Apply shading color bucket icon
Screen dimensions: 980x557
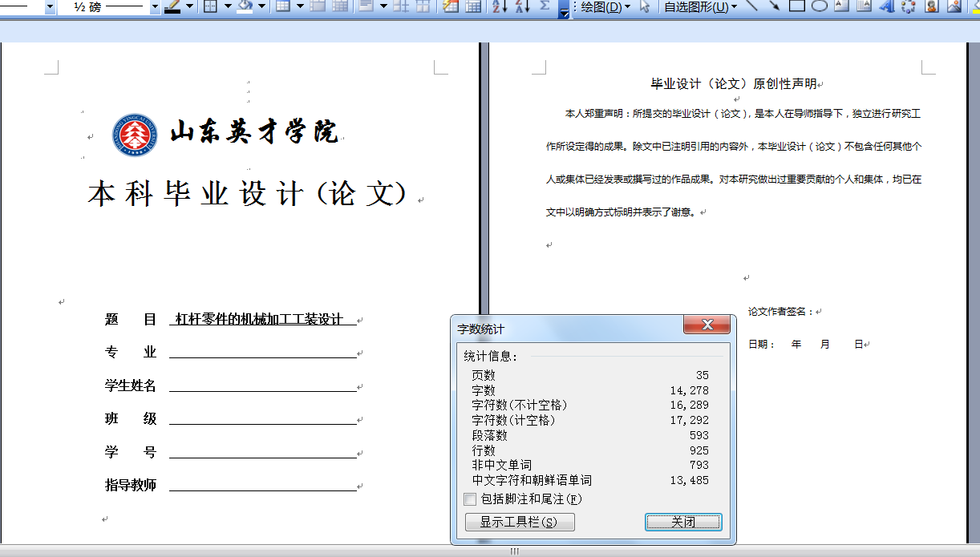pyautogui.click(x=245, y=6)
